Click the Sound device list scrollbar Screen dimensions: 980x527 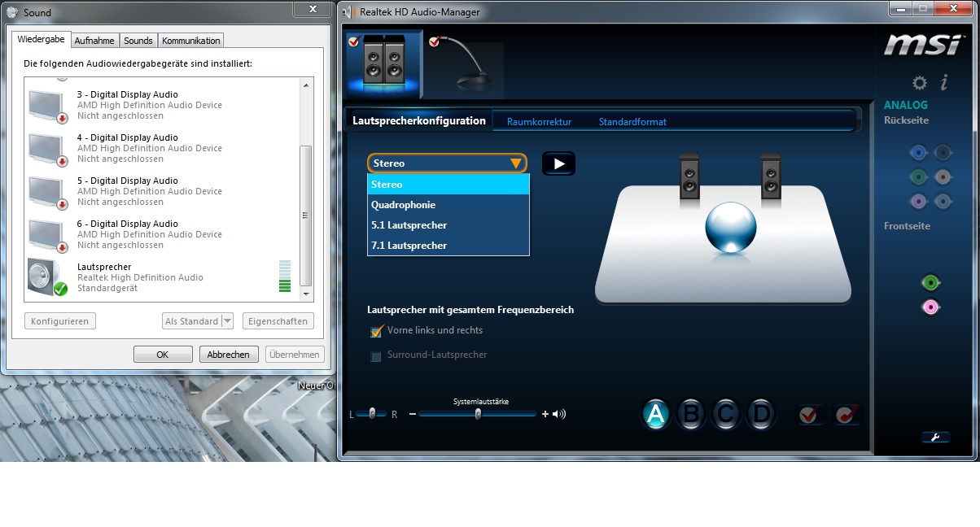(x=306, y=215)
